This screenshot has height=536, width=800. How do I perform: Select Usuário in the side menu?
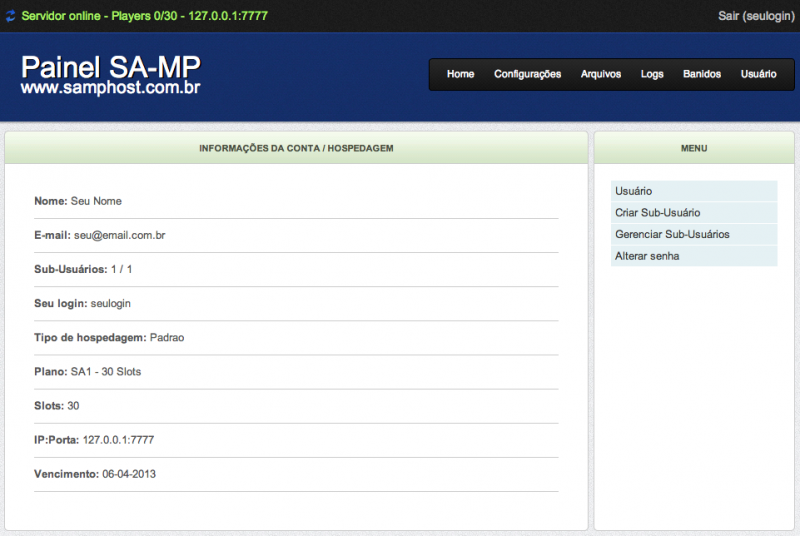[x=694, y=191]
